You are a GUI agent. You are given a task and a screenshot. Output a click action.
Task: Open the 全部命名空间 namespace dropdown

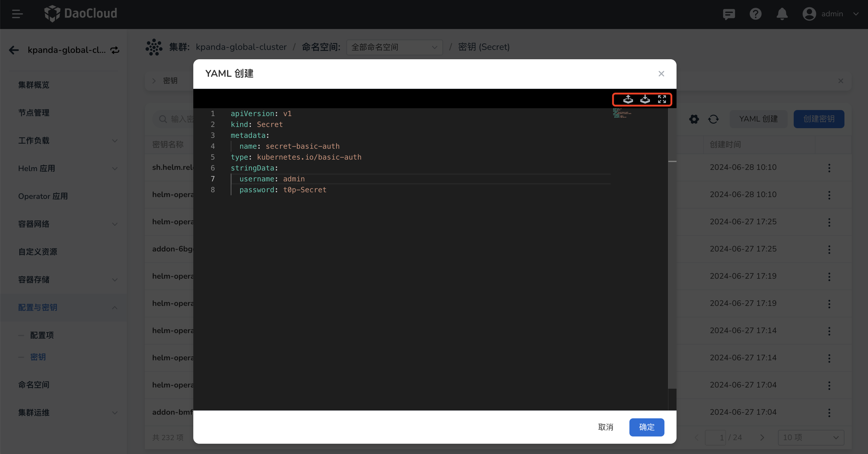[x=394, y=47]
